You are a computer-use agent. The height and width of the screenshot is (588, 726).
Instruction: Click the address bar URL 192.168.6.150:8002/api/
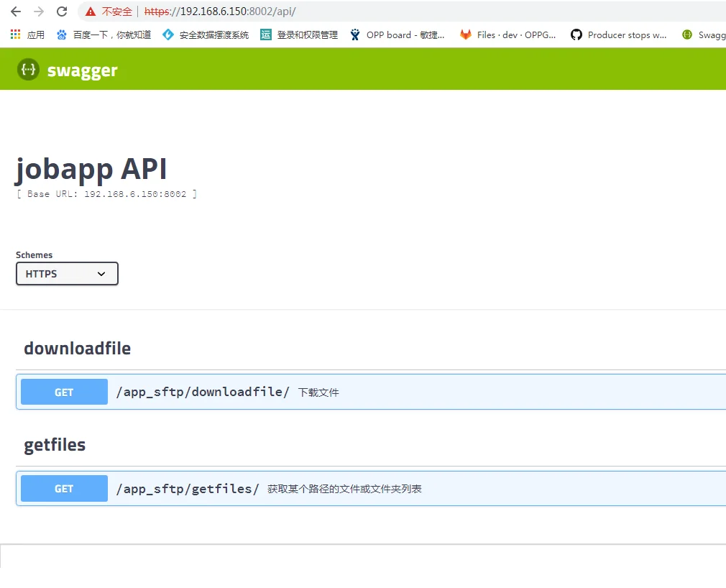220,12
